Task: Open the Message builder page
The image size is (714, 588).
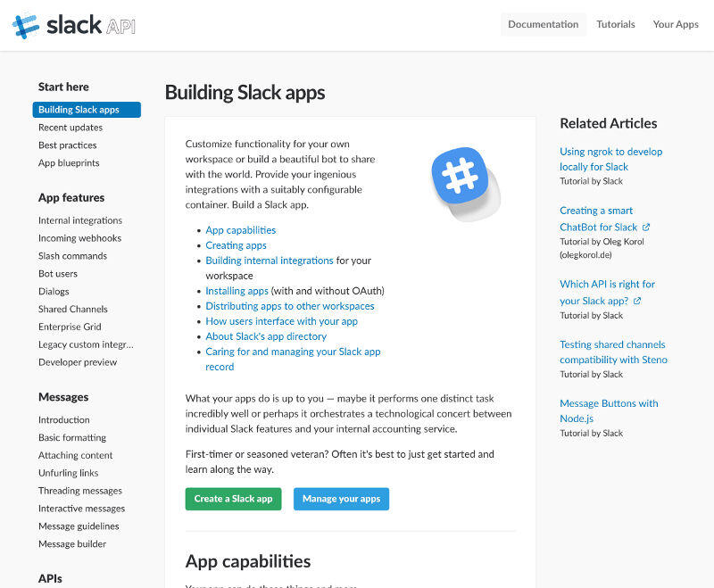Action: [72, 543]
